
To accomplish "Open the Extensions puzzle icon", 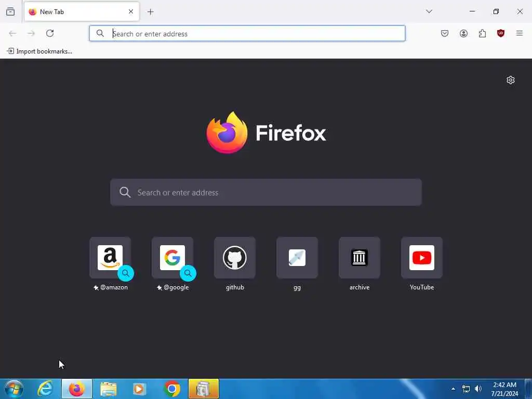I will 482,33.
